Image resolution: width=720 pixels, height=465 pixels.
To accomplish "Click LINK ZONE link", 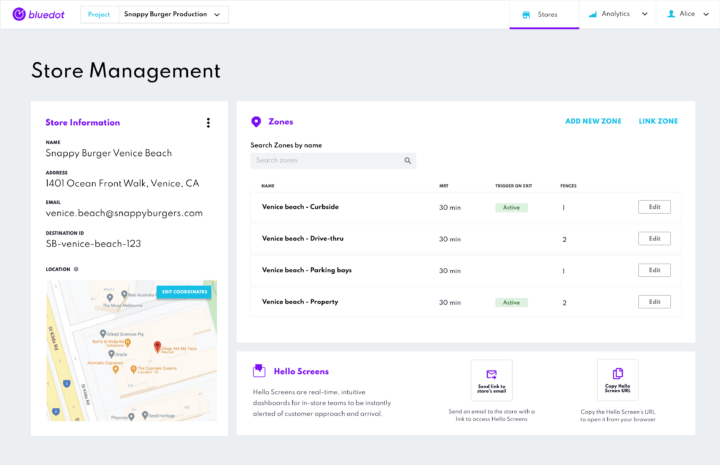I will (x=658, y=121).
